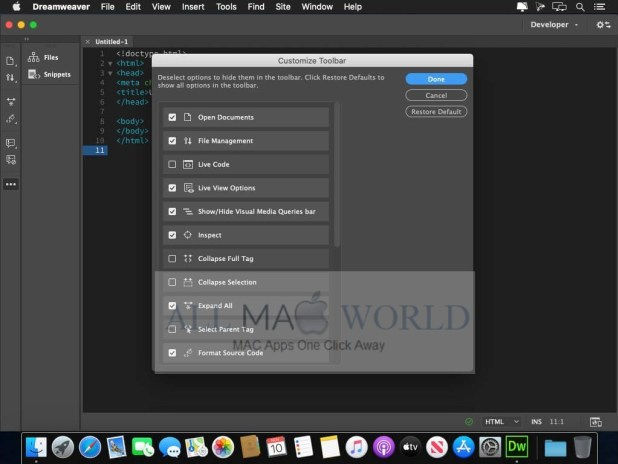Image resolution: width=618 pixels, height=464 pixels.
Task: Open System Preferences from the Dock
Action: tap(490, 447)
